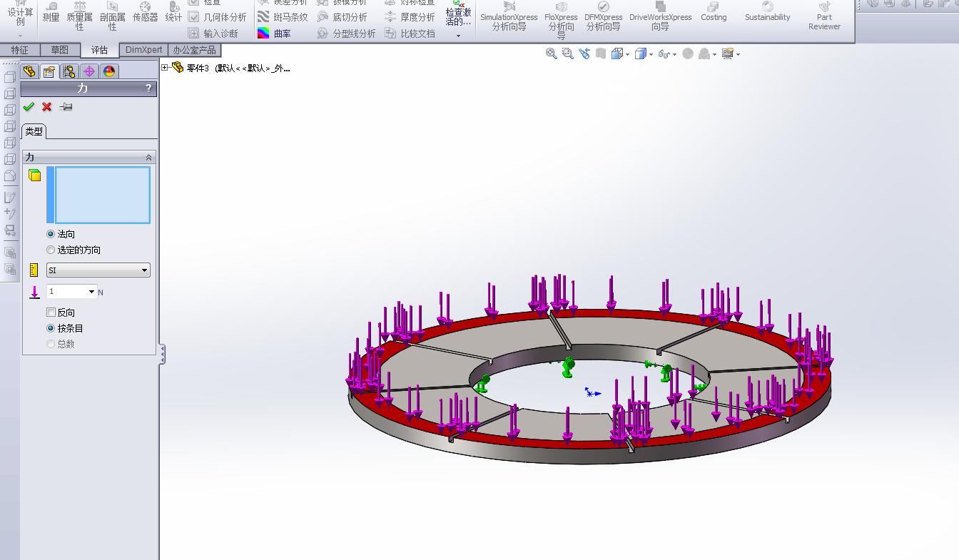Screen dimensions: 959x560
Task: Open the SI units dropdown
Action: point(98,270)
